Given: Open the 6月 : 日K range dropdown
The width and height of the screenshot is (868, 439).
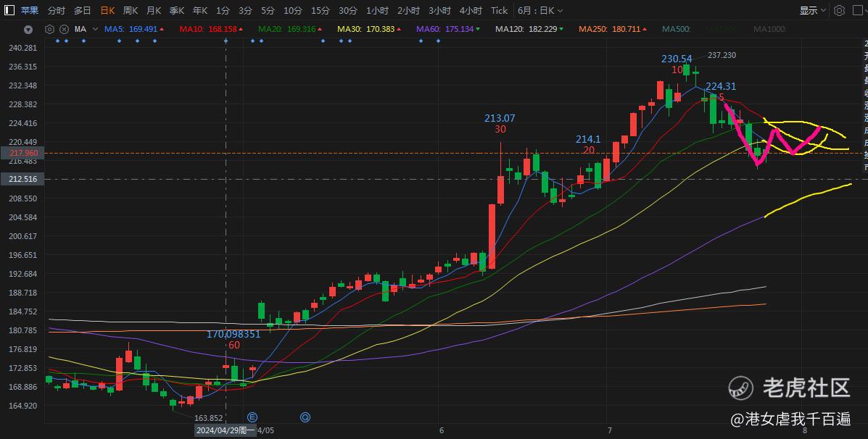Looking at the screenshot, I should pos(540,11).
